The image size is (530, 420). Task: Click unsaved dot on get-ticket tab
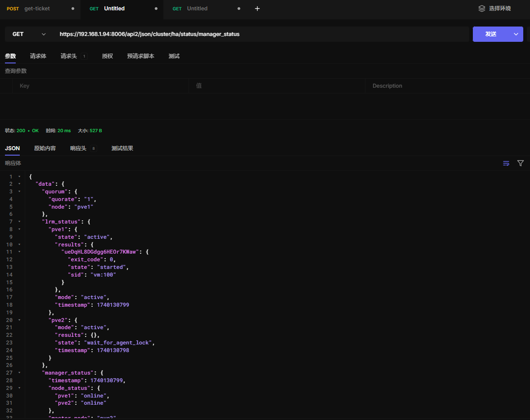tap(73, 9)
